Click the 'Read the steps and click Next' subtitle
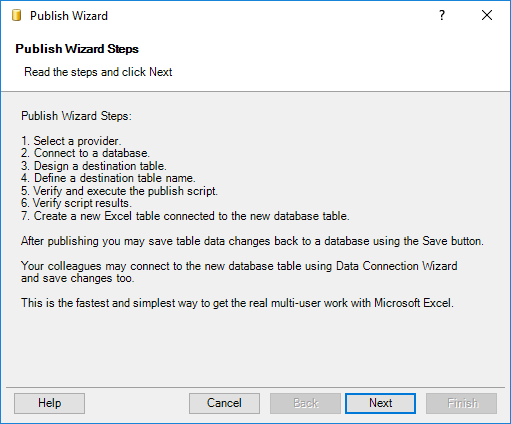 click(x=98, y=72)
